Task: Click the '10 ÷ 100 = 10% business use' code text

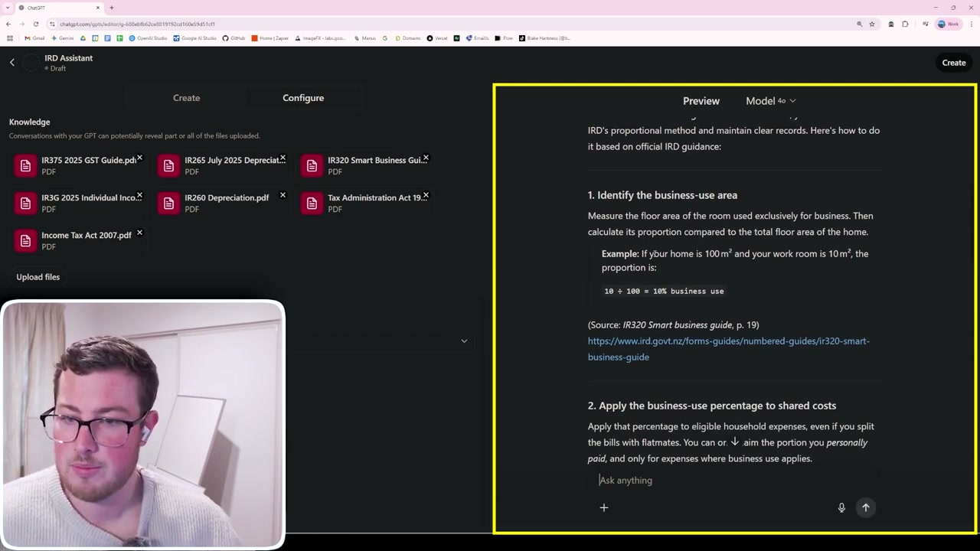Action: click(x=664, y=291)
